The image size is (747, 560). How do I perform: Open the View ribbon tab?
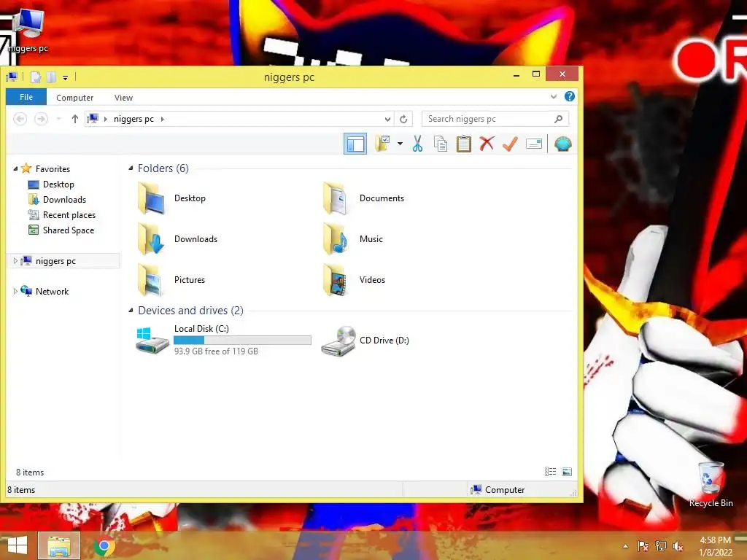pos(123,98)
